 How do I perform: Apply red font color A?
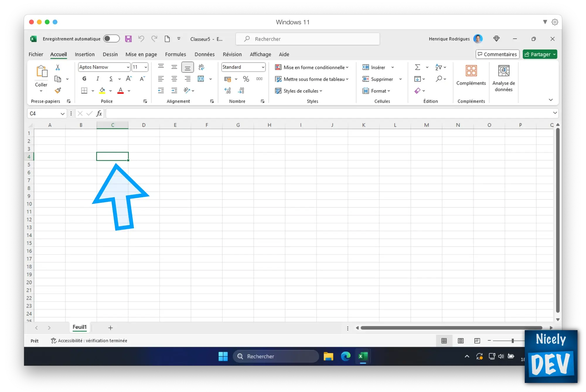(x=120, y=91)
